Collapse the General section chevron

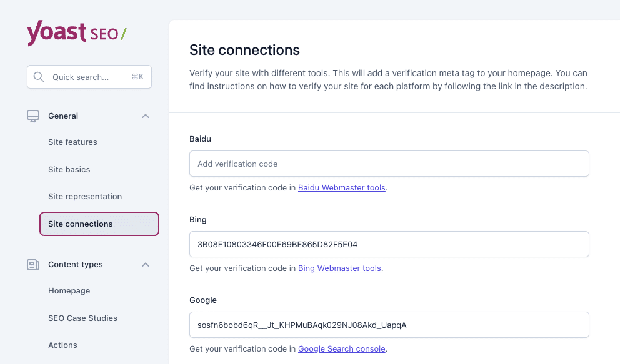point(146,116)
